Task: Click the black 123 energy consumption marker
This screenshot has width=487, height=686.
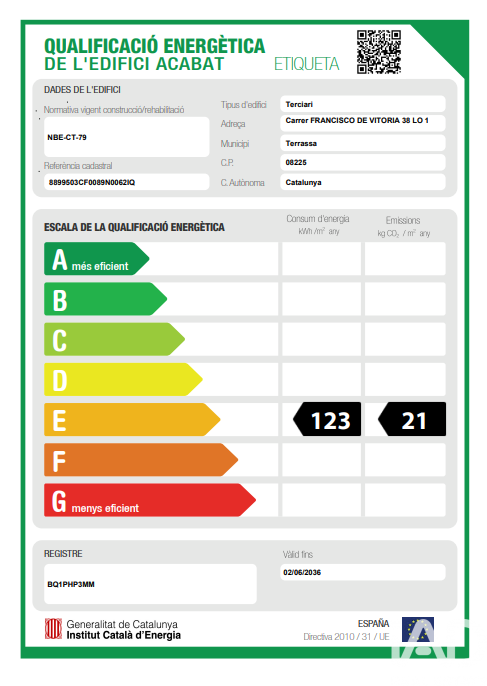Action: click(327, 419)
